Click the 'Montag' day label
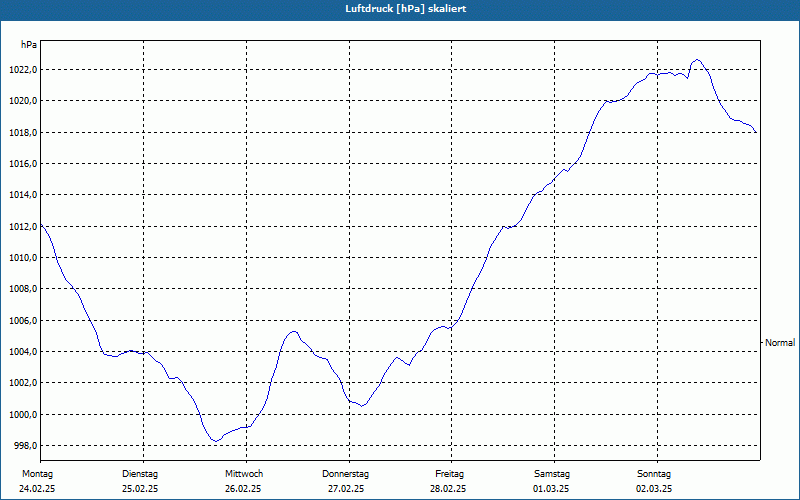The height and width of the screenshot is (500, 800). (37, 474)
